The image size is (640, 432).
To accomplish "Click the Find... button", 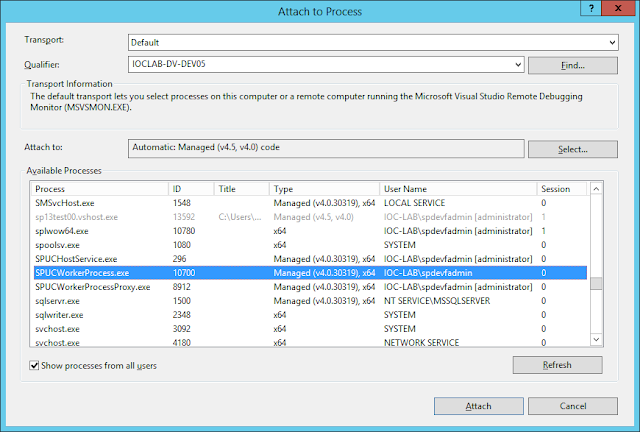I will (x=572, y=65).
